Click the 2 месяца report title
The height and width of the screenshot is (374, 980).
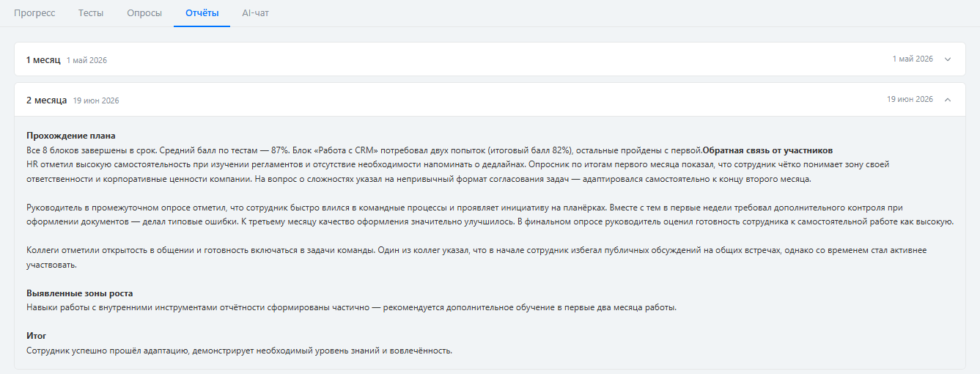pos(46,100)
